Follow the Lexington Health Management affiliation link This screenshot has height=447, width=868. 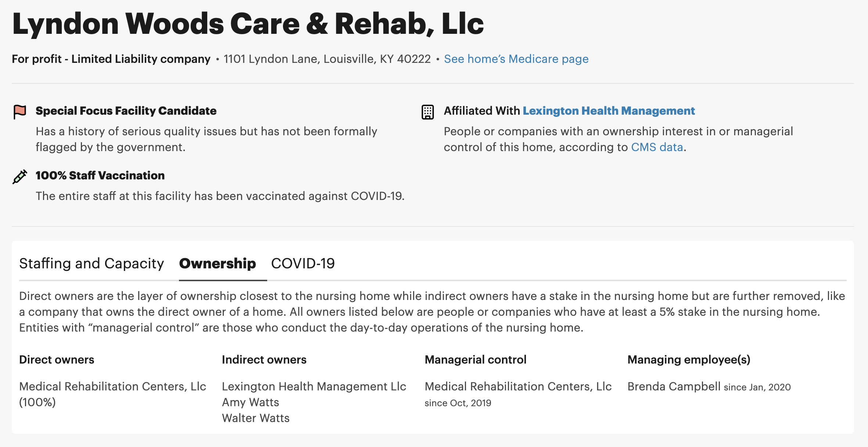[x=609, y=111]
